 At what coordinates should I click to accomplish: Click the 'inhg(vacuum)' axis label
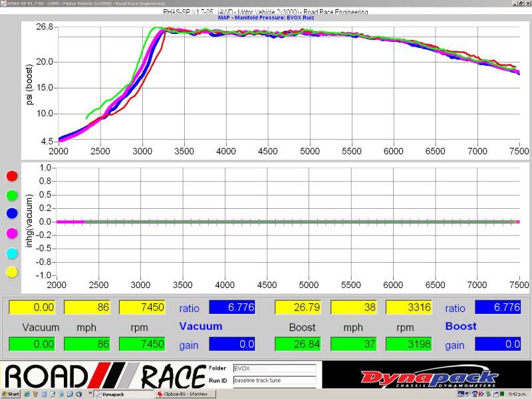click(29, 221)
